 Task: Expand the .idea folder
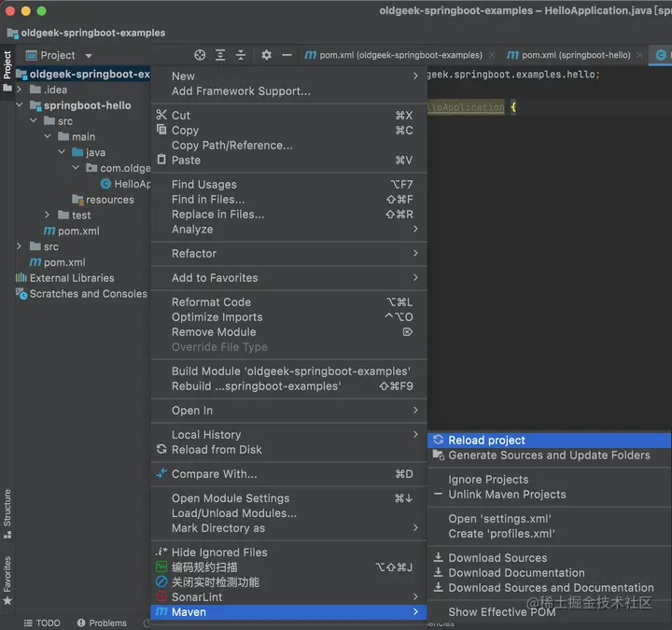coord(19,90)
